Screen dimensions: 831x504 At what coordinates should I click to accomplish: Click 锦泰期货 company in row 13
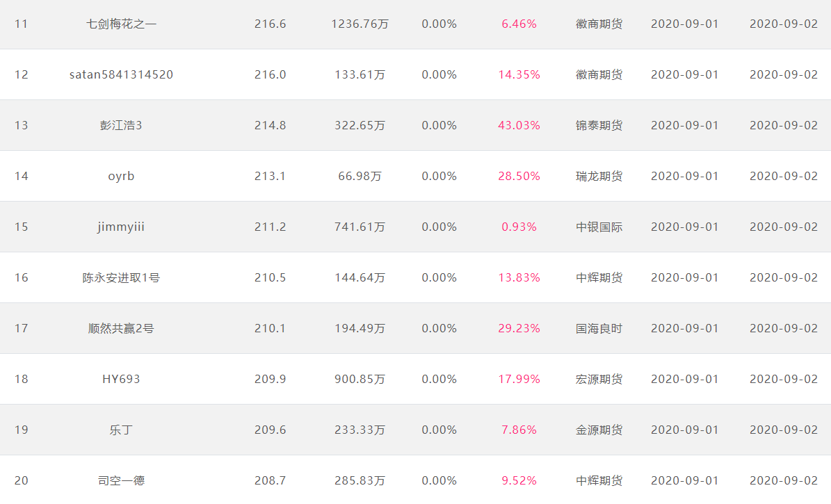599,126
